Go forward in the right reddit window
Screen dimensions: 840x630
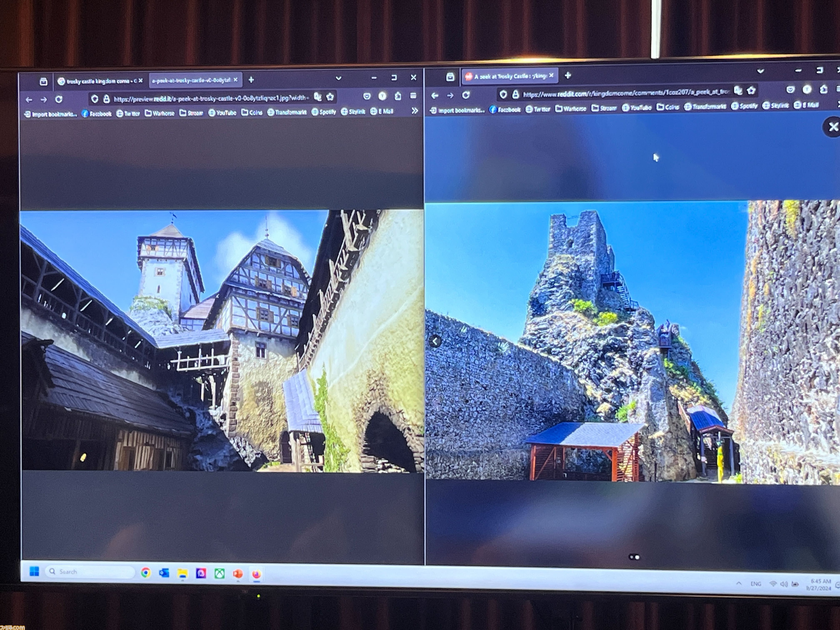coord(450,95)
